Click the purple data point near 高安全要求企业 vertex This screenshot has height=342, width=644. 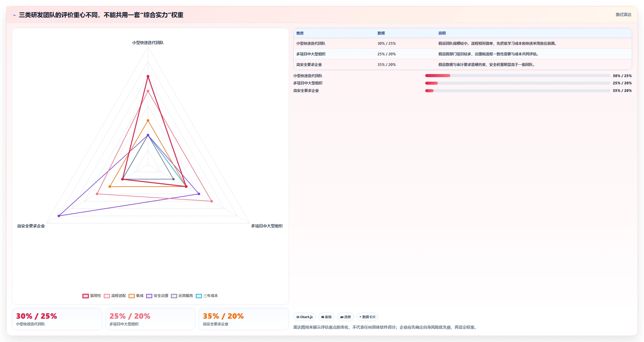[59, 216]
